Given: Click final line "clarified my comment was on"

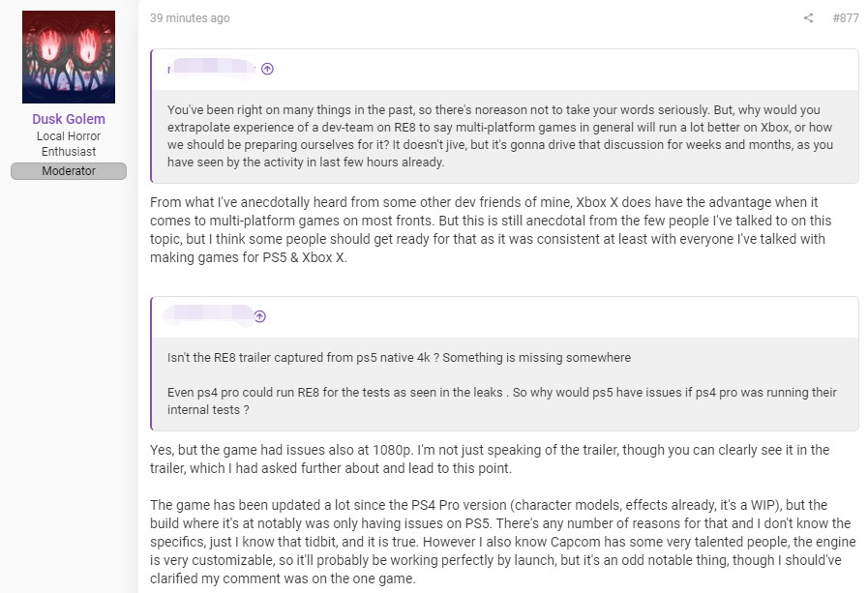Looking at the screenshot, I should (283, 578).
